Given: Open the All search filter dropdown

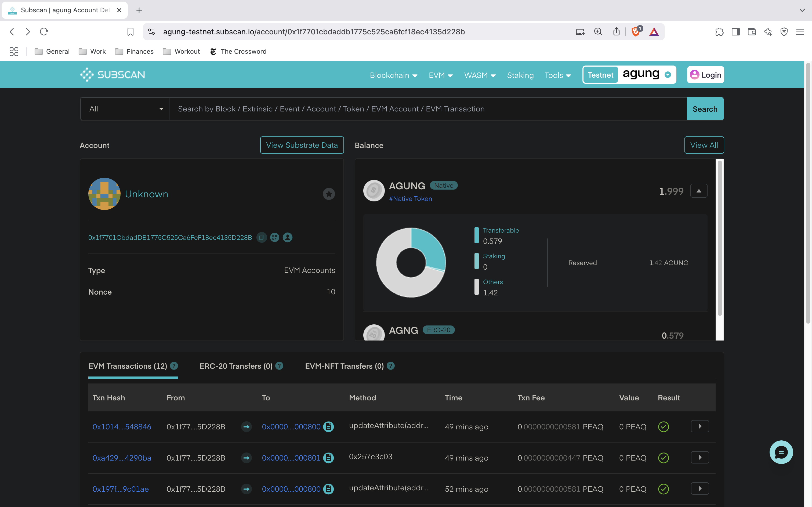Looking at the screenshot, I should (125, 109).
